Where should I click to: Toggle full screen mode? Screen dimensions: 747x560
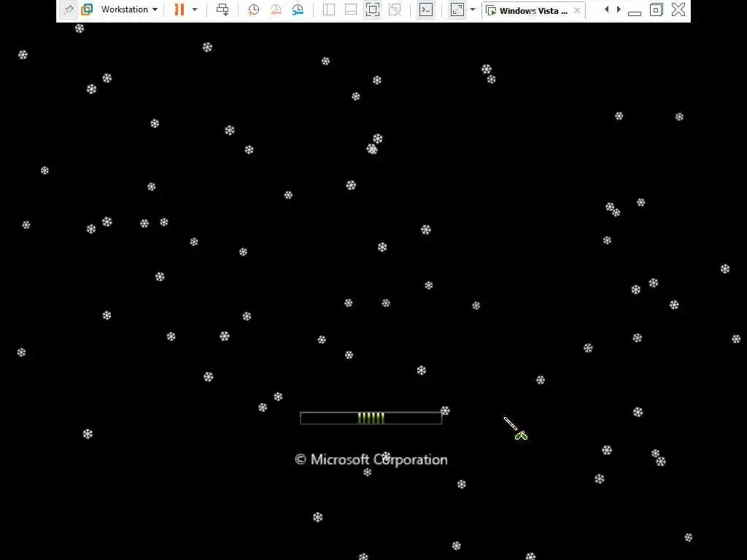[373, 9]
